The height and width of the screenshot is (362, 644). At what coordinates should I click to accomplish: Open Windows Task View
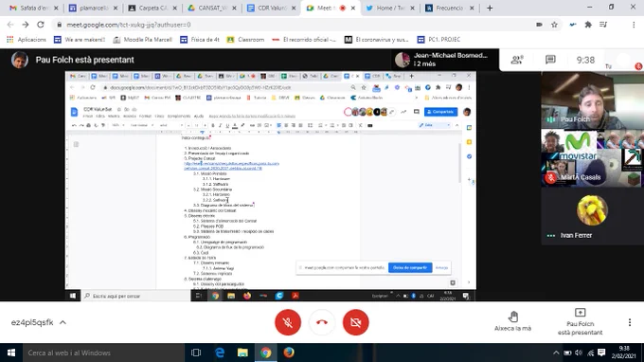(196, 353)
